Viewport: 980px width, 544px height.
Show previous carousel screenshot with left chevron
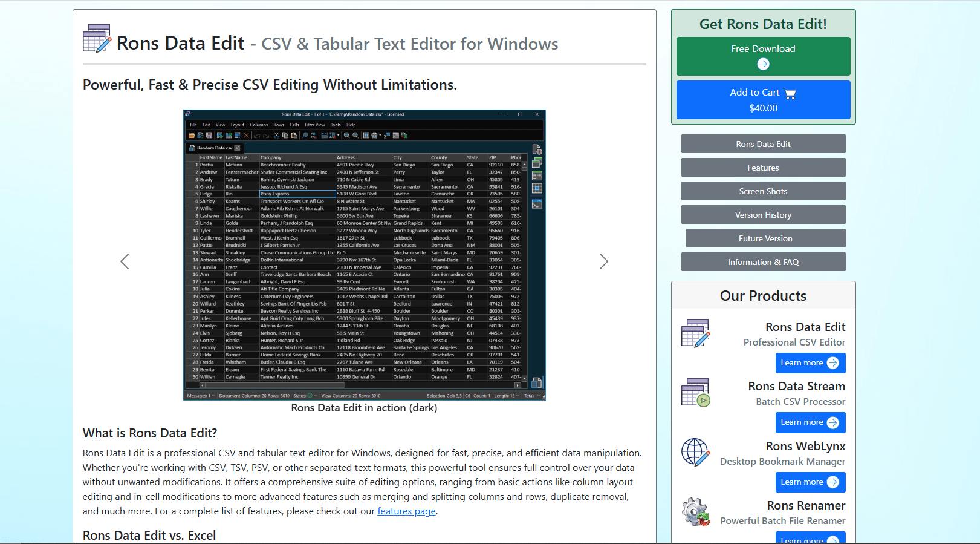(x=125, y=261)
